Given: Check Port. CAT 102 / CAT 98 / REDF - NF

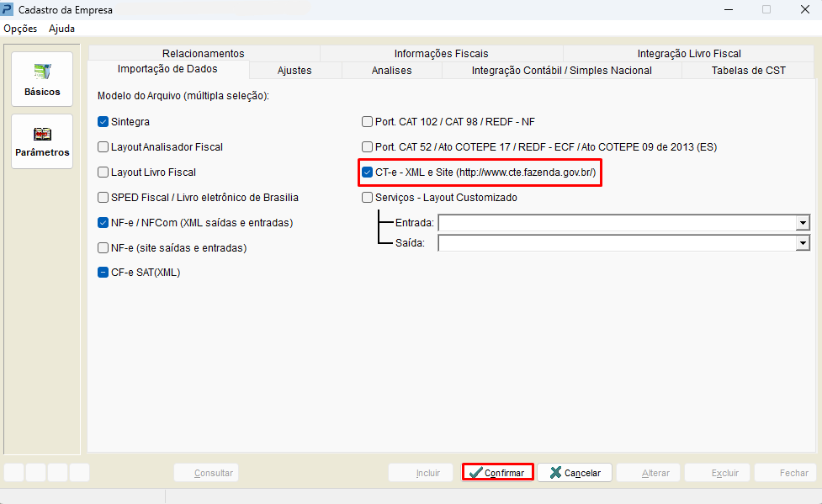Looking at the screenshot, I should [x=368, y=122].
